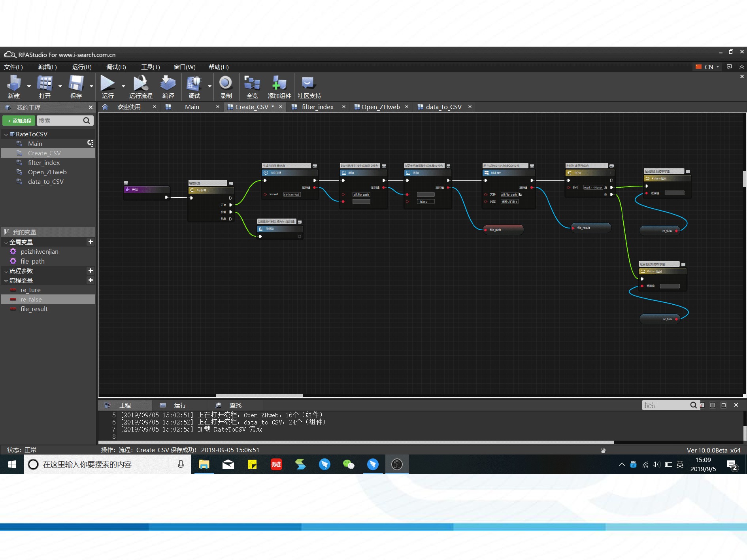
Task: Select the file_result flow variable
Action: pos(34,309)
